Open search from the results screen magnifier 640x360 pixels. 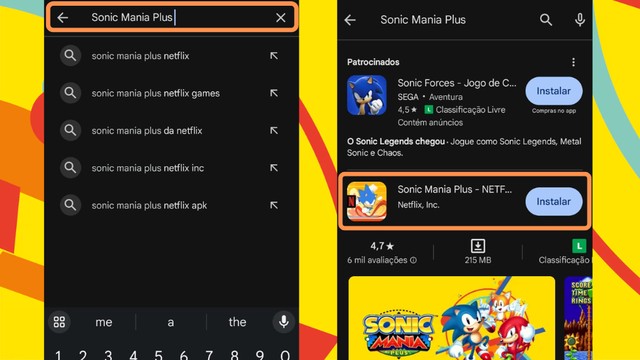pyautogui.click(x=546, y=20)
